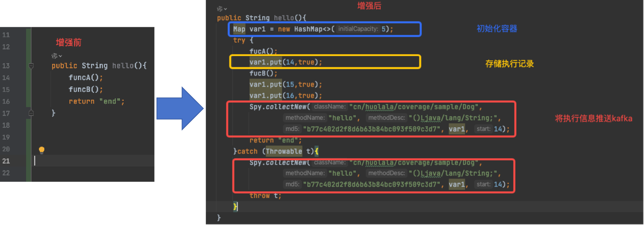Click Spy.collectNew call inside try block
Image resolution: width=644 pixels, height=225 pixels.
tap(278, 107)
